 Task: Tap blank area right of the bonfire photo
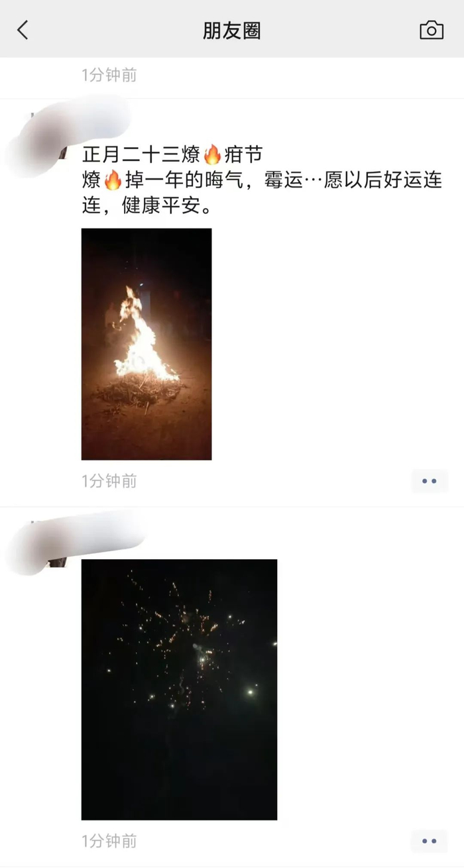coord(331,344)
